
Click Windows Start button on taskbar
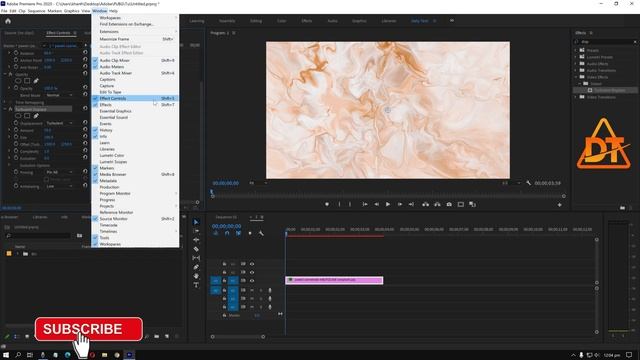(5, 355)
